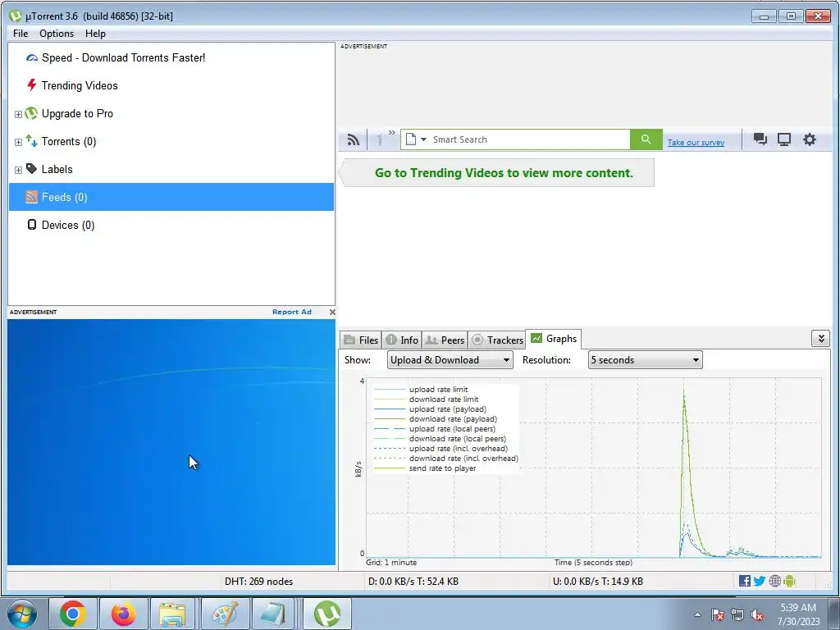The image size is (840, 630).
Task: Show hidden tray icons arrow
Action: 697,614
